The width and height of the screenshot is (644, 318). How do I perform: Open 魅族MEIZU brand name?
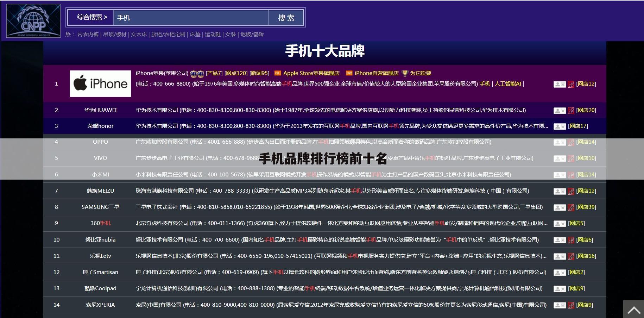[x=100, y=191]
